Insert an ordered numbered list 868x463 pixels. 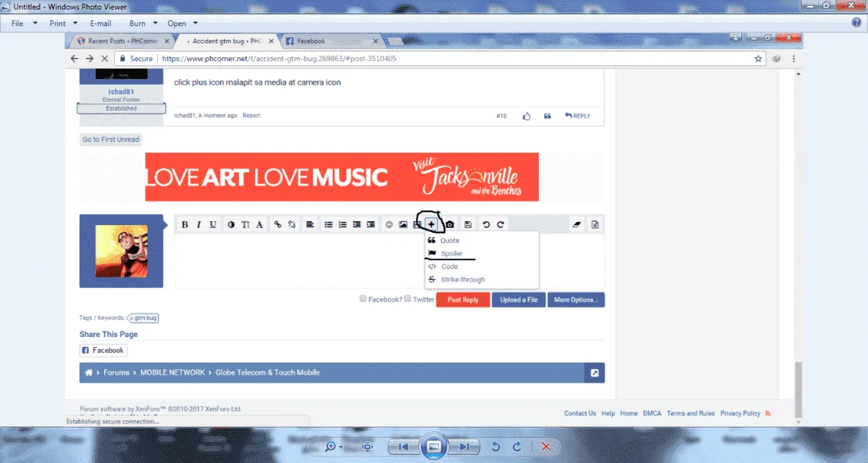coord(342,225)
